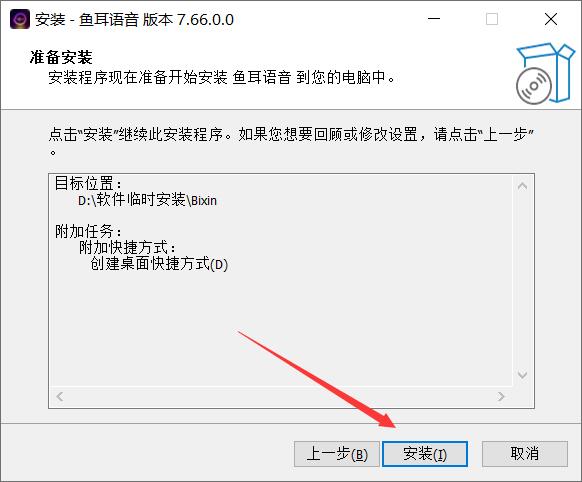Minimize the installer window
582x482 pixels.
434,19
